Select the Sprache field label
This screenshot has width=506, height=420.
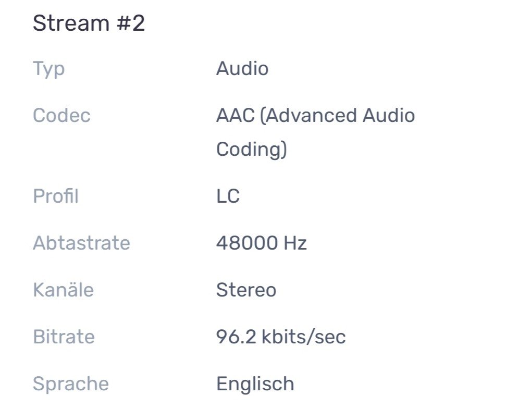click(71, 384)
